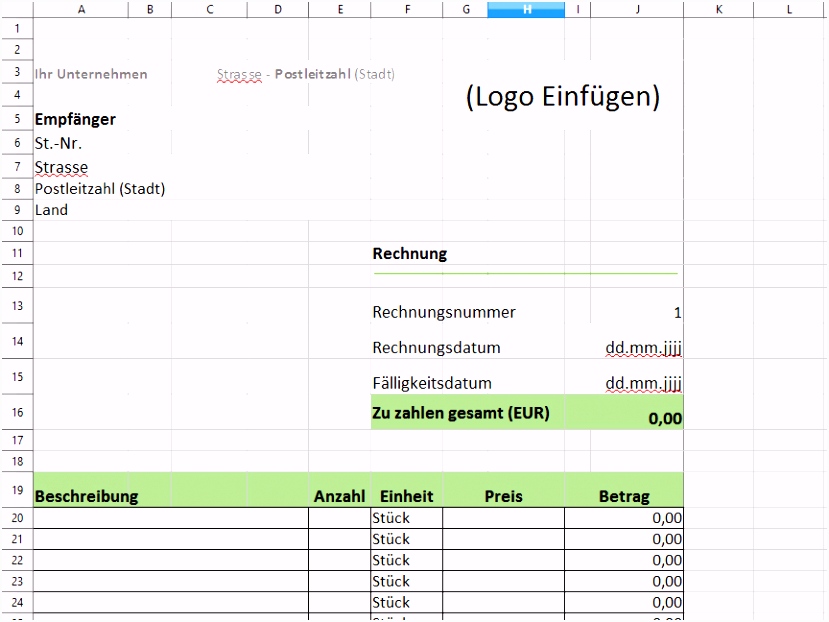829x622 pixels.
Task: Select column H header
Action: (526, 9)
